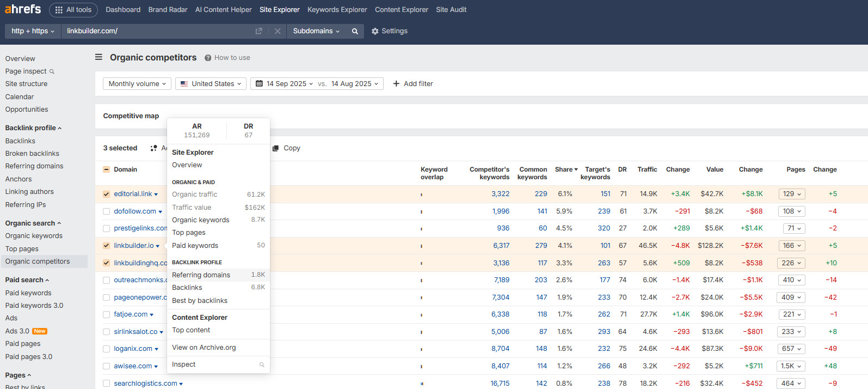Toggle the select-all Domain checkbox
Screen dimensions: 868x389
(x=106, y=169)
